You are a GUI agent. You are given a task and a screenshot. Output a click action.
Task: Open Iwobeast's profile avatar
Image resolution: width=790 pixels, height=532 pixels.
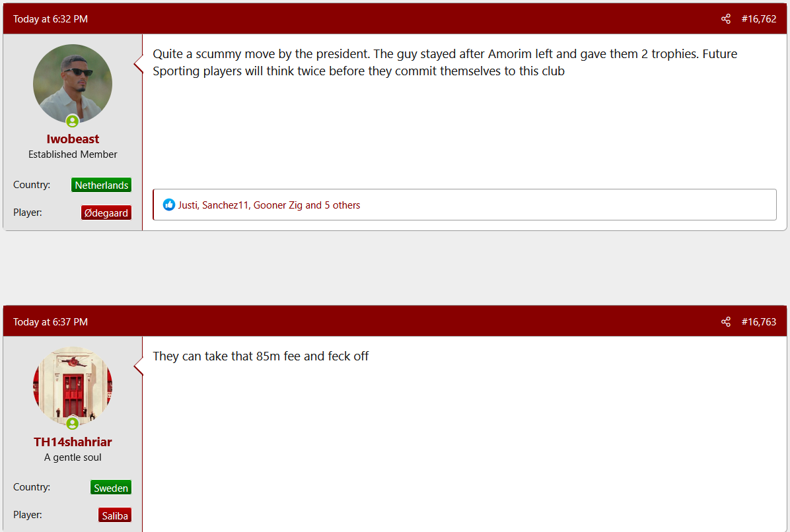[x=73, y=84]
